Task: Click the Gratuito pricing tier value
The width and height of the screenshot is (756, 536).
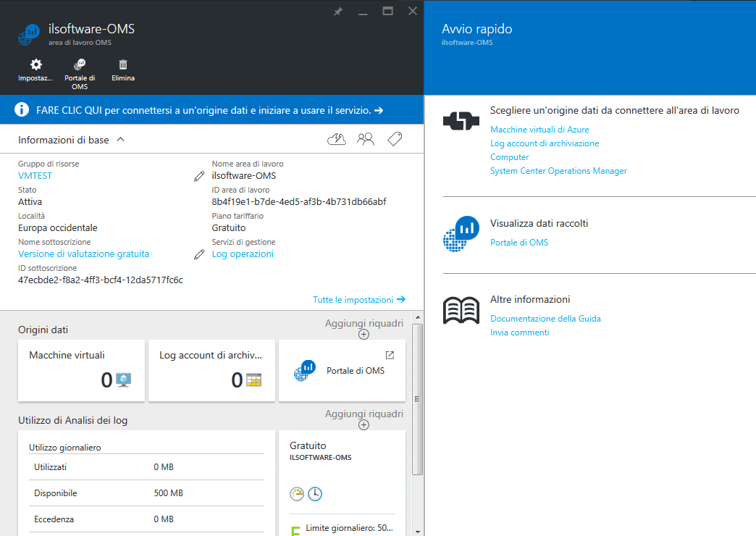Action: tap(229, 227)
